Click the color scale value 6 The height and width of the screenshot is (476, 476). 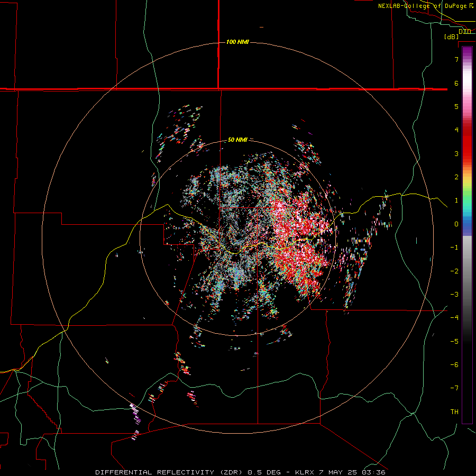click(456, 83)
